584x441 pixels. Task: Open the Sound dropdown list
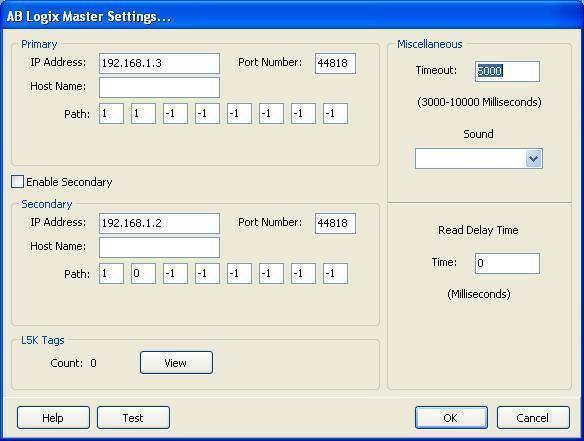tap(534, 159)
